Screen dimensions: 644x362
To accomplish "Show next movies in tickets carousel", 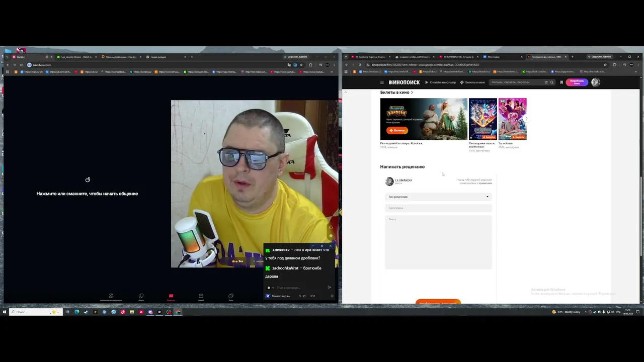I will click(x=526, y=119).
